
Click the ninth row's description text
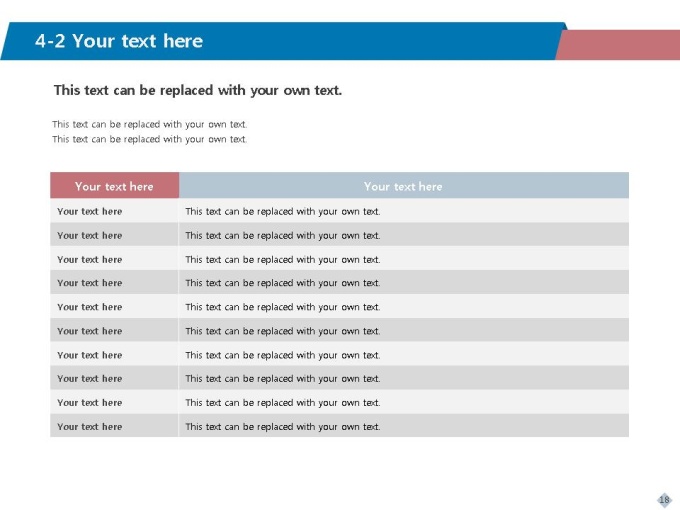(x=283, y=402)
